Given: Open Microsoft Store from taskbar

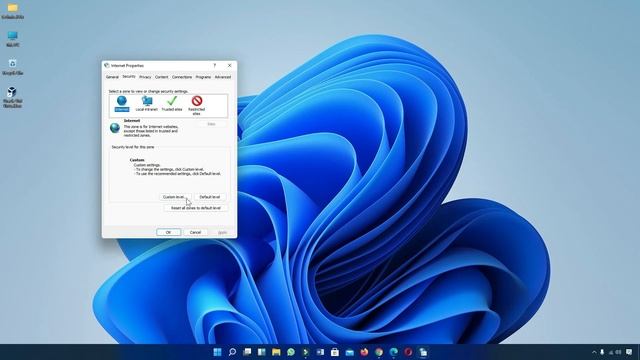Looking at the screenshot, I should (335, 352).
